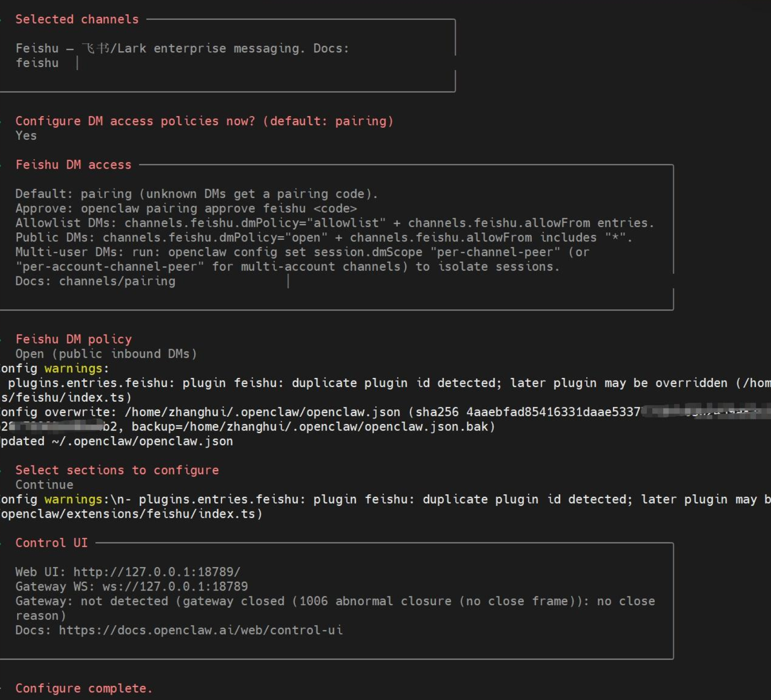This screenshot has width=771, height=700.
Task: Click the 'Config warnings:\n- plugins.entries.feishu' line
Action: pyautogui.click(x=385, y=499)
